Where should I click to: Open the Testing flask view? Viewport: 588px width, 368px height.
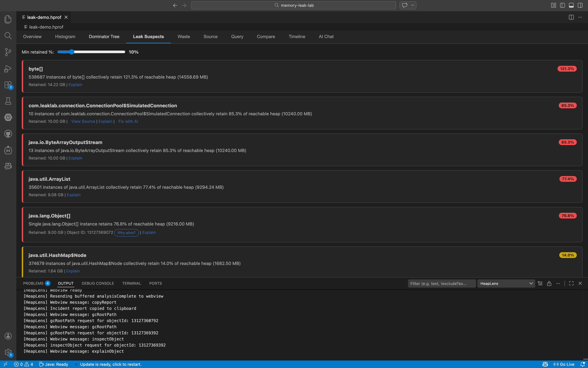click(x=8, y=101)
